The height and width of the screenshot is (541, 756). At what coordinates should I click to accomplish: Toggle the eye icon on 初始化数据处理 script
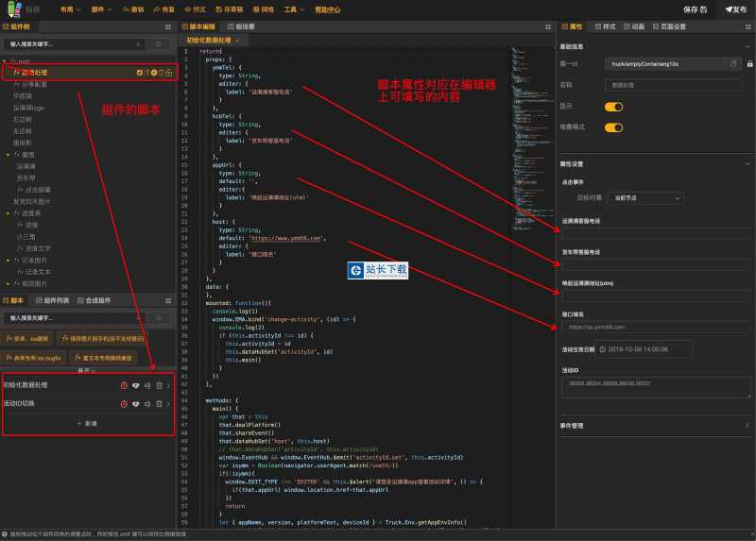tap(135, 385)
